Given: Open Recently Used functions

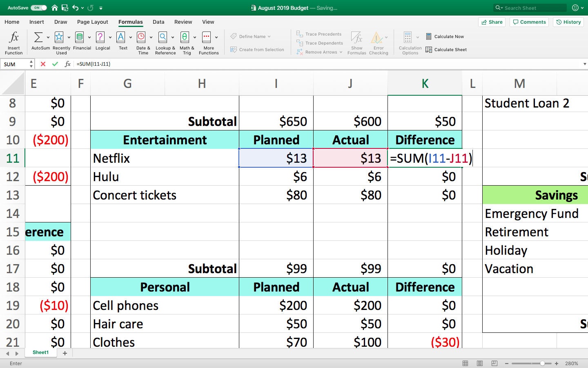Looking at the screenshot, I should [x=59, y=37].
